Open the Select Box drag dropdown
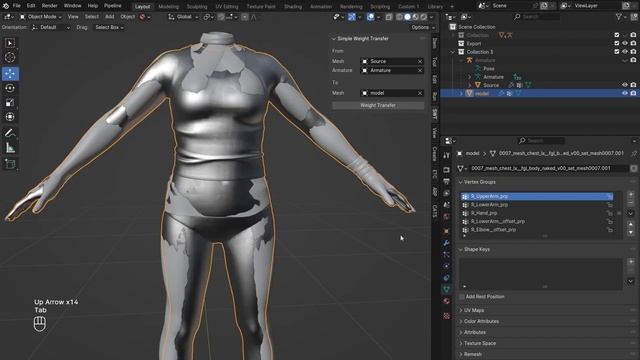The height and width of the screenshot is (360, 640). click(109, 27)
